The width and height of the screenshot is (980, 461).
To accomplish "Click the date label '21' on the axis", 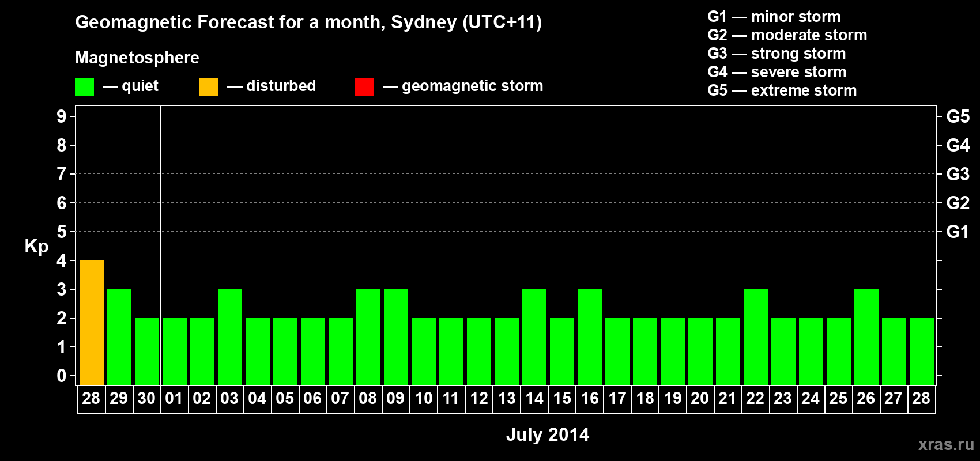I will [x=728, y=398].
